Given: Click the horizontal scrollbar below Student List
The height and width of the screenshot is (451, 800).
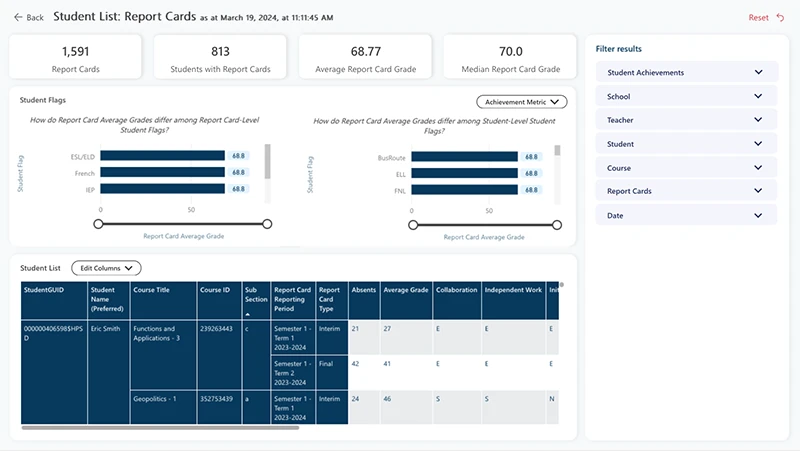Looking at the screenshot, I should pos(160,428).
